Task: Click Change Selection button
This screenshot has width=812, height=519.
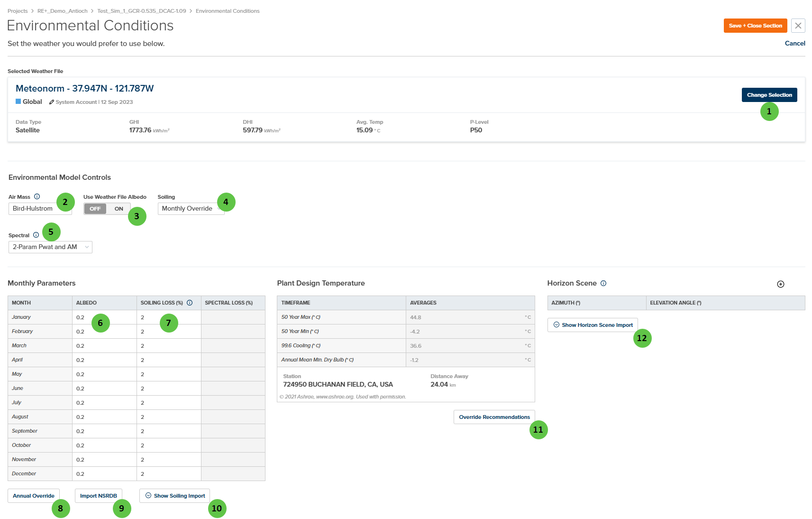Action: [x=769, y=95]
